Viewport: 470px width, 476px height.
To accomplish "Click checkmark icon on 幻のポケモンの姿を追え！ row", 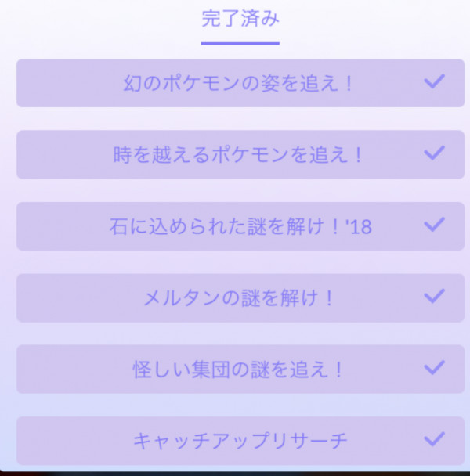I will click(435, 81).
